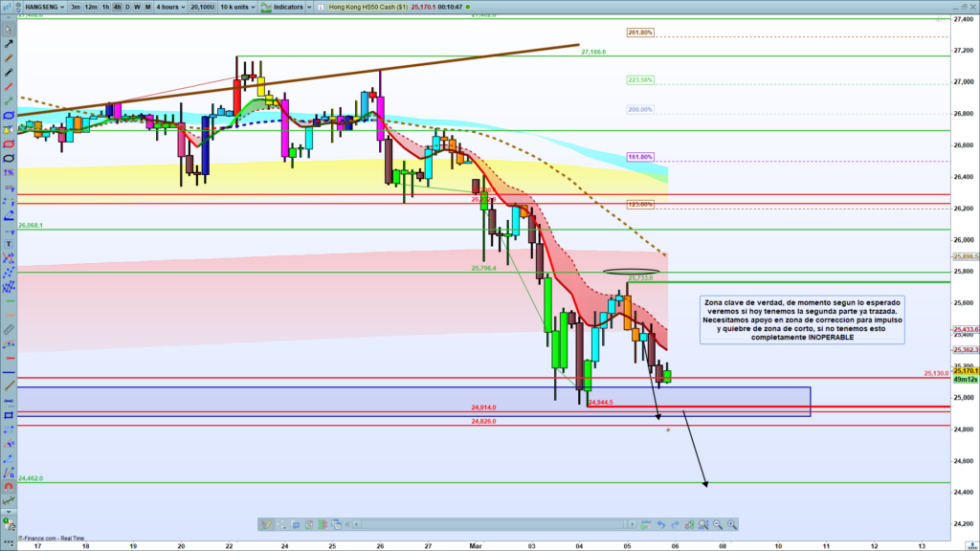Click the Indicators chart icon
The height and width of the screenshot is (551, 980).
[264, 7]
